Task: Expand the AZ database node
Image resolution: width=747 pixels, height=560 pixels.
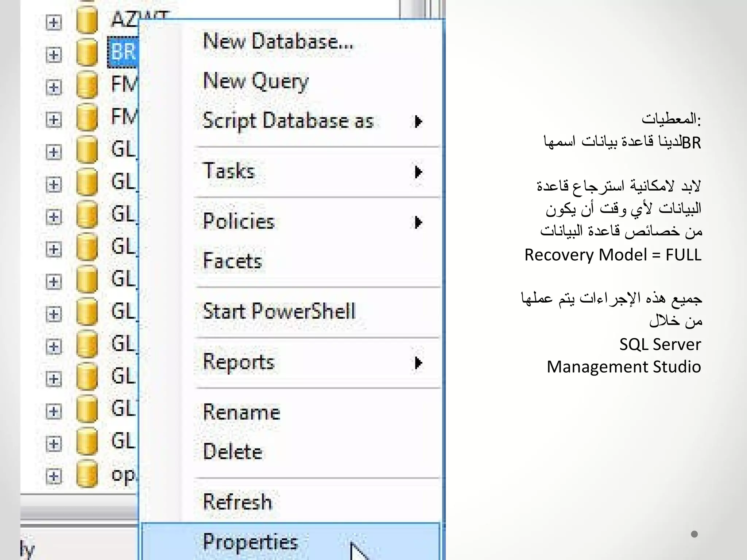Action: 54,23
